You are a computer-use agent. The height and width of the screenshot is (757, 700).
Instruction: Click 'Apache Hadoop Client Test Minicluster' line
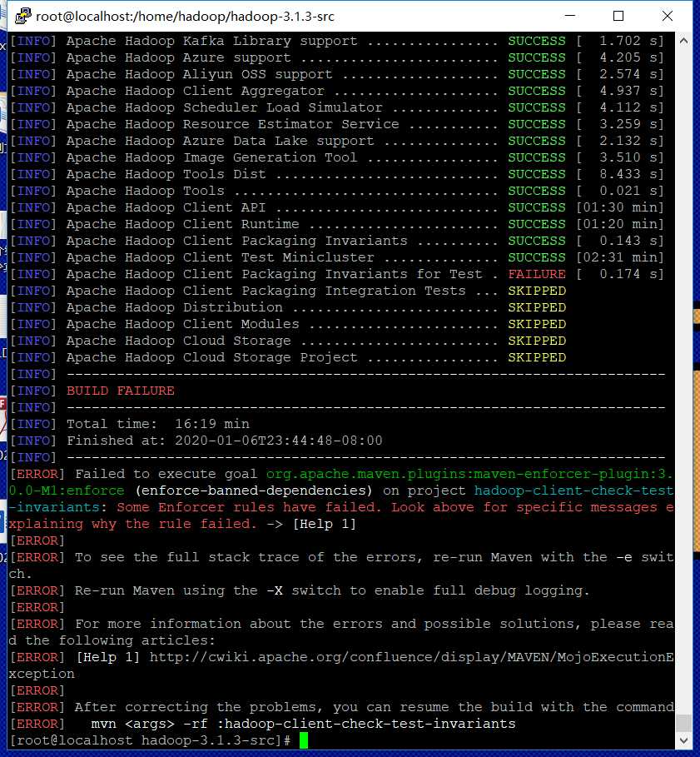tap(337, 257)
